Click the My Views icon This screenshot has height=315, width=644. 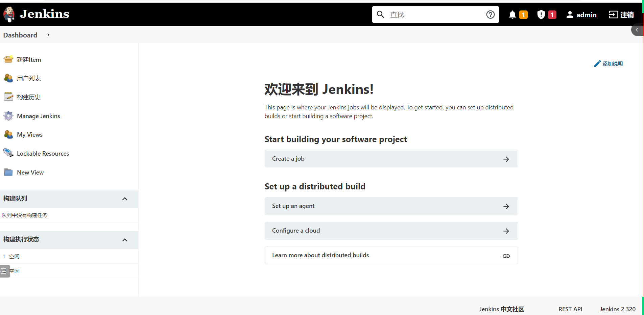coord(8,134)
